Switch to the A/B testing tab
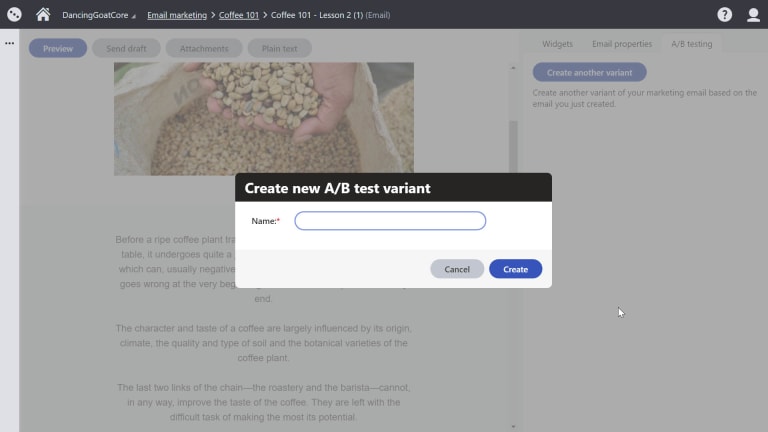The height and width of the screenshot is (432, 768). coord(692,44)
